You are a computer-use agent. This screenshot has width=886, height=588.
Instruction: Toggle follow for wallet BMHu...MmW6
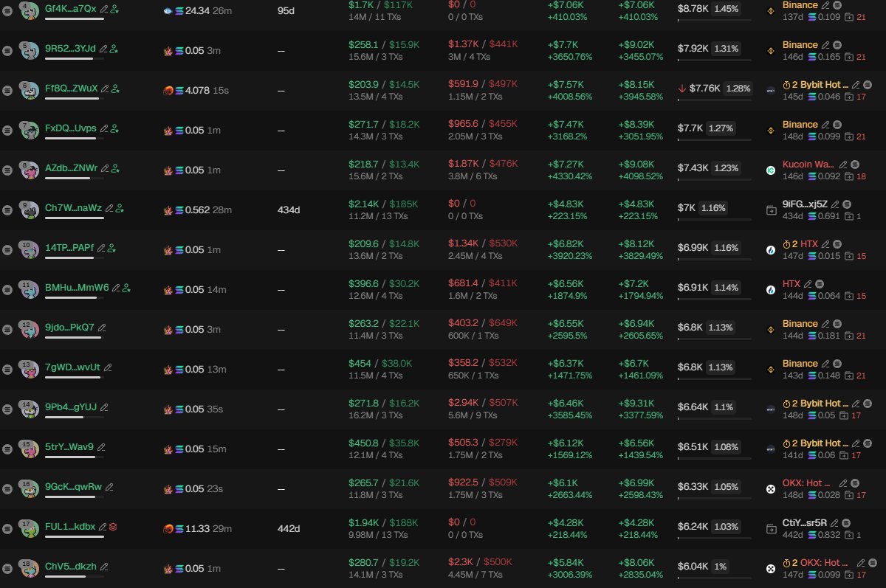(x=126, y=288)
